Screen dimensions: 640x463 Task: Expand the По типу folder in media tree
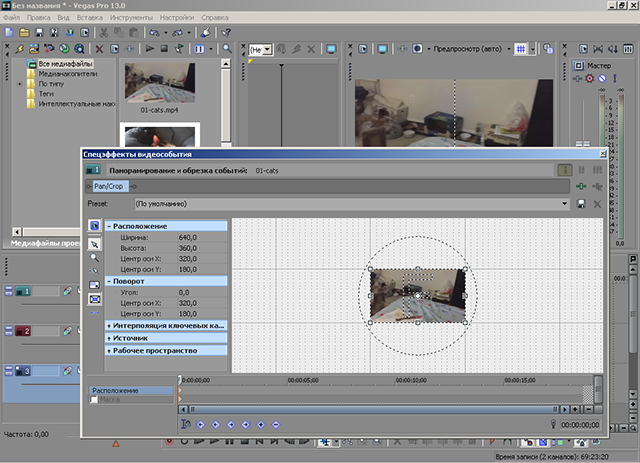[19, 84]
